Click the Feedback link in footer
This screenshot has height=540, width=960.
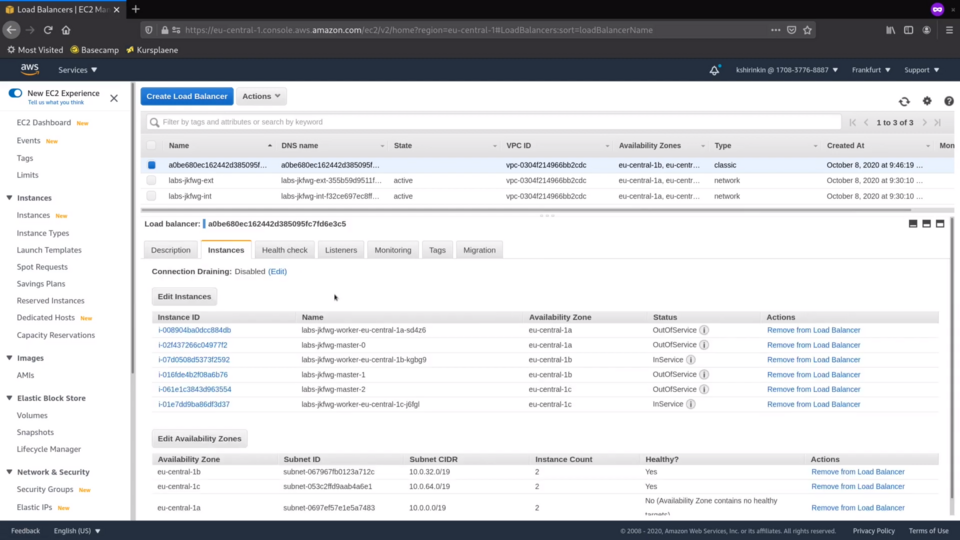point(25,531)
